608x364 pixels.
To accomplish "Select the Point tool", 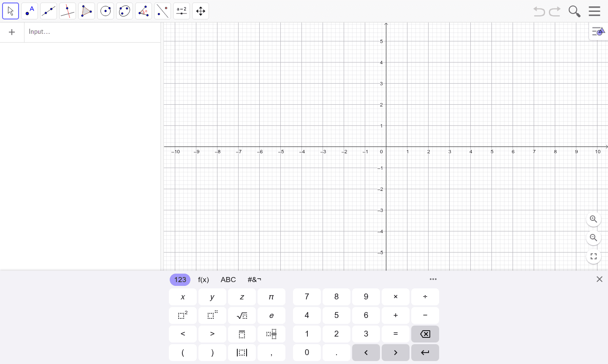I will click(30, 11).
